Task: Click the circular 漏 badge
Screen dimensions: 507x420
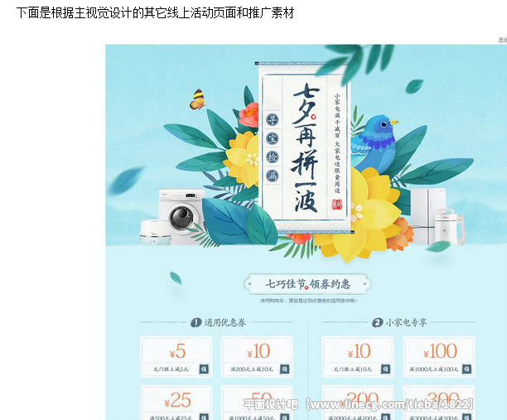Action: pyautogui.click(x=272, y=176)
